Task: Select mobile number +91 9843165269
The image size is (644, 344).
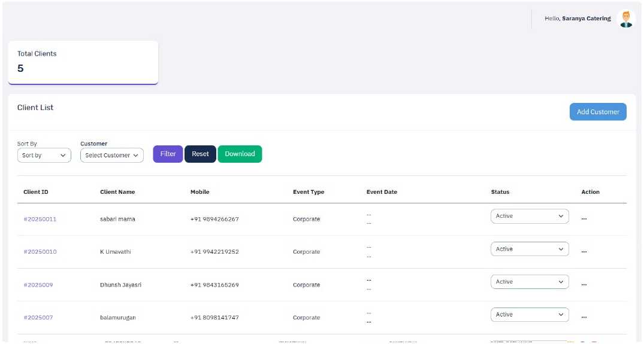Action: (214, 285)
